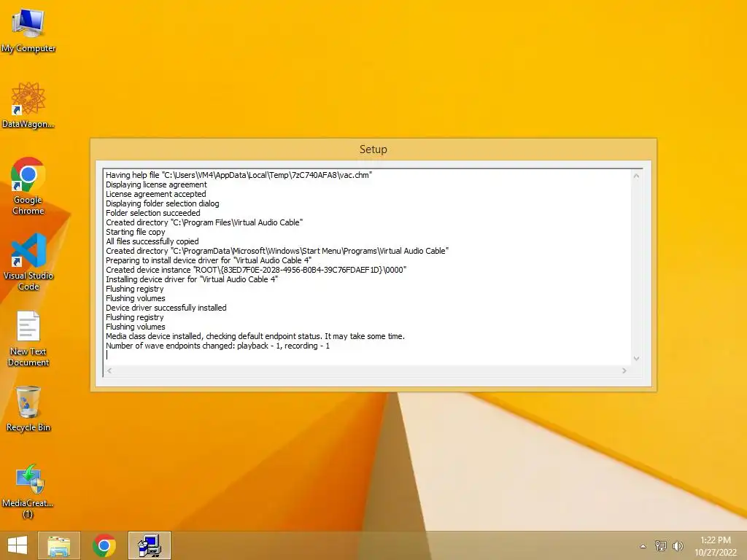Click the "Folder selection succeeded" line
747x560 pixels.
153,213
